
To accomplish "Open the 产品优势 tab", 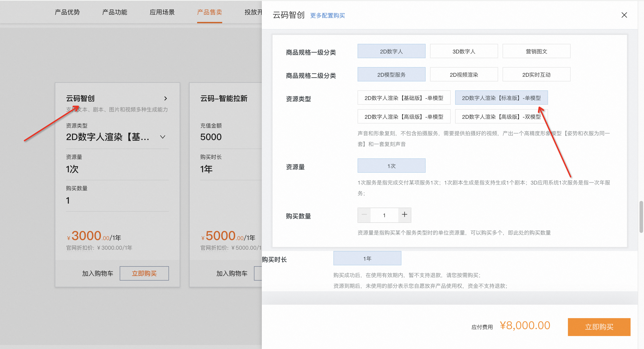I will point(67,12).
